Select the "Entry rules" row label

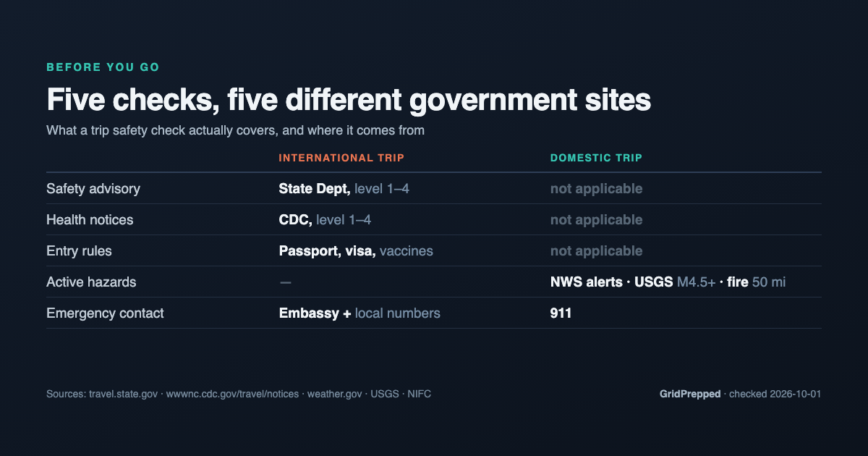click(79, 251)
